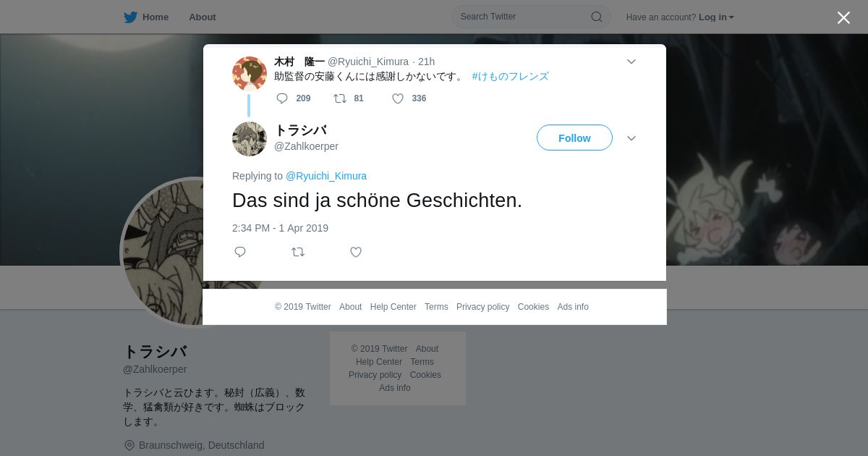The image size is (868, 456).
Task: Open Kimura's profile avatar thumbnail
Action: click(x=250, y=74)
